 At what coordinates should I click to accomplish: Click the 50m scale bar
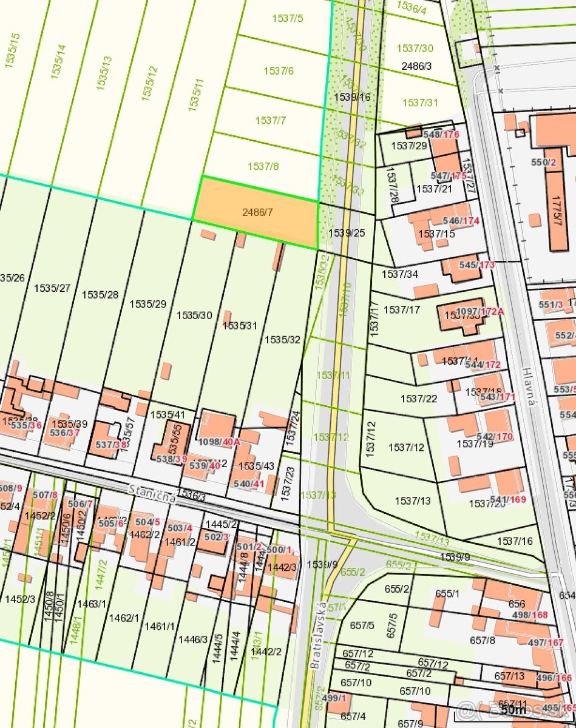click(x=514, y=709)
